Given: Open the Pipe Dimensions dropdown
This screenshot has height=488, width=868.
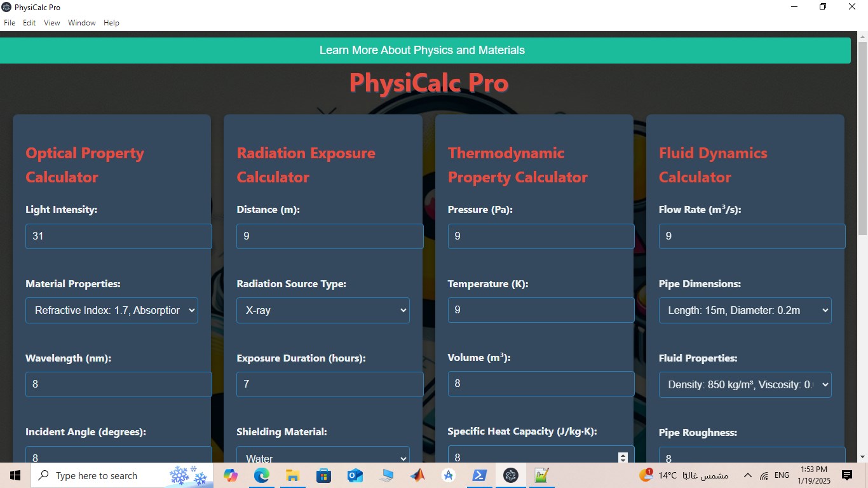Looking at the screenshot, I should [x=745, y=310].
